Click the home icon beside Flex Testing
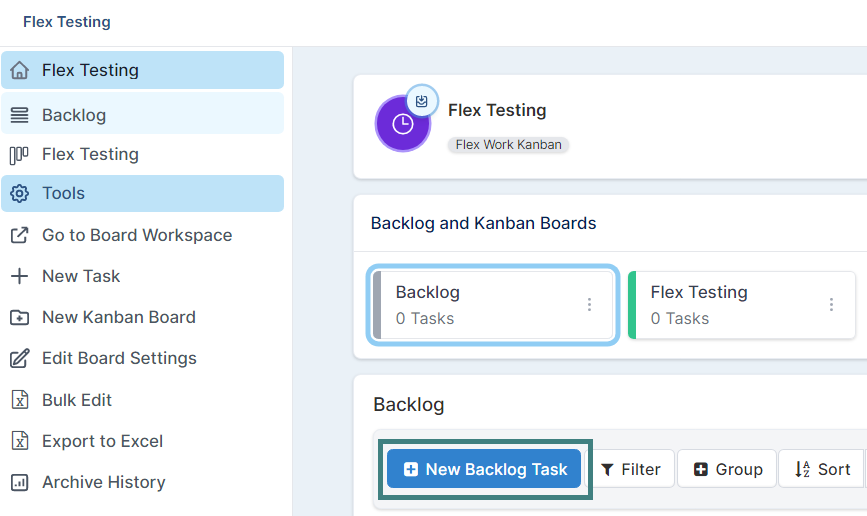 click(19, 70)
